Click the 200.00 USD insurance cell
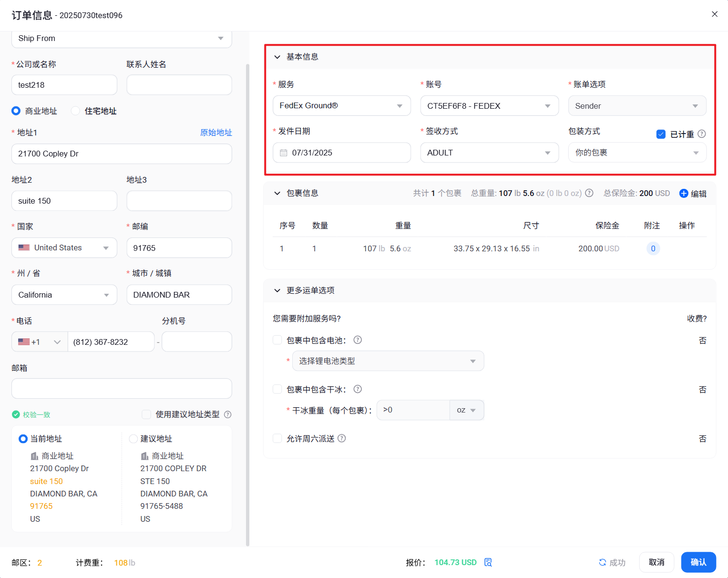The height and width of the screenshot is (578, 728). [x=599, y=248]
